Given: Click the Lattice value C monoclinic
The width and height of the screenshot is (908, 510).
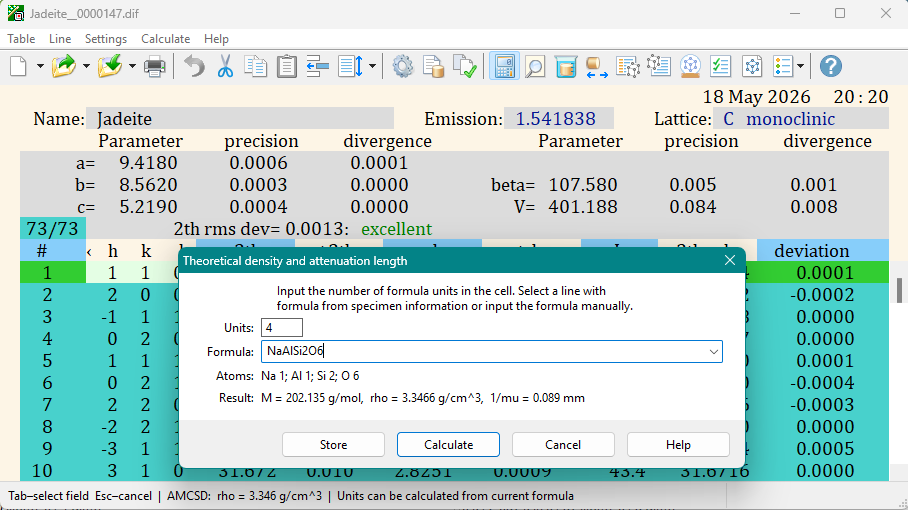Looking at the screenshot, I should click(801, 119).
